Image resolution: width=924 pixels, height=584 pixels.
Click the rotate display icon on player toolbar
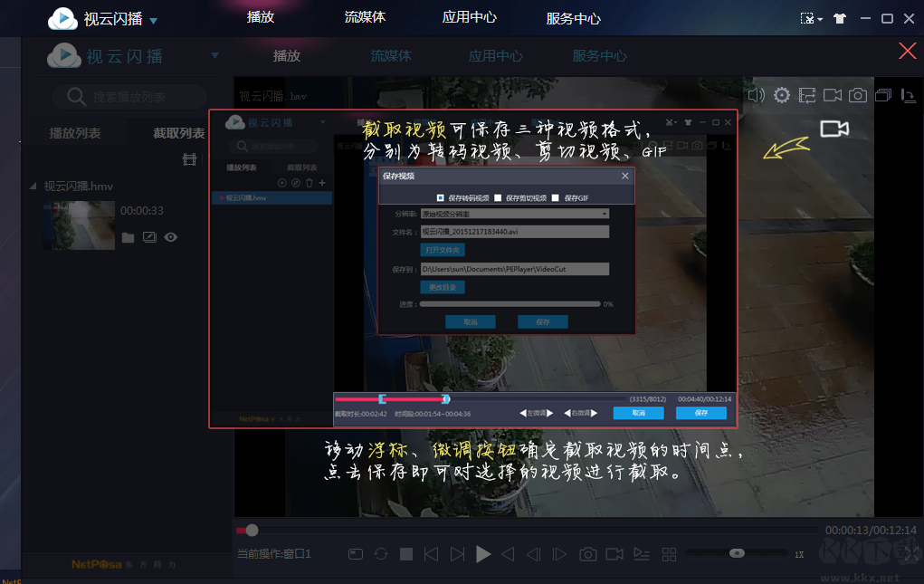909,94
